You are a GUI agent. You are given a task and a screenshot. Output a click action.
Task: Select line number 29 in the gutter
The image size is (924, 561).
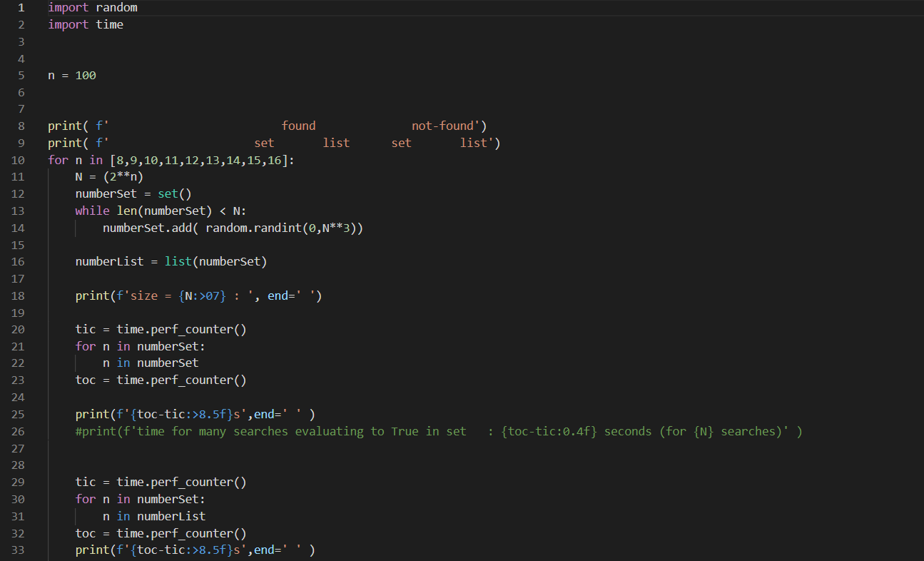pyautogui.click(x=18, y=482)
